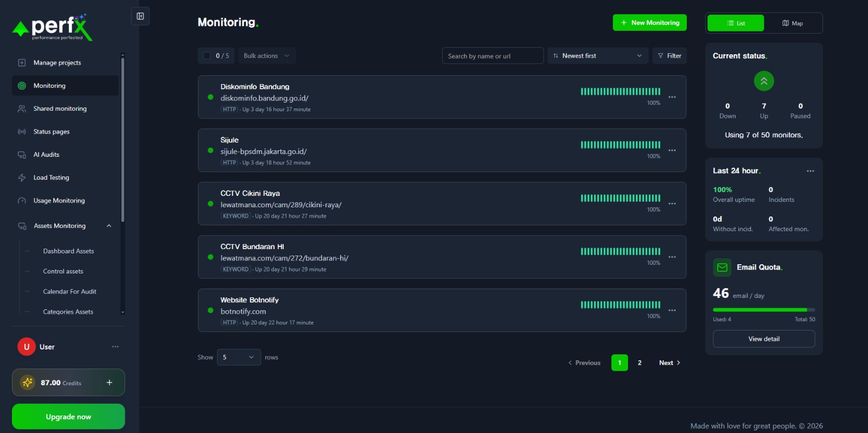Image resolution: width=868 pixels, height=433 pixels.
Task: Open options menu for Sijule
Action: click(x=672, y=150)
